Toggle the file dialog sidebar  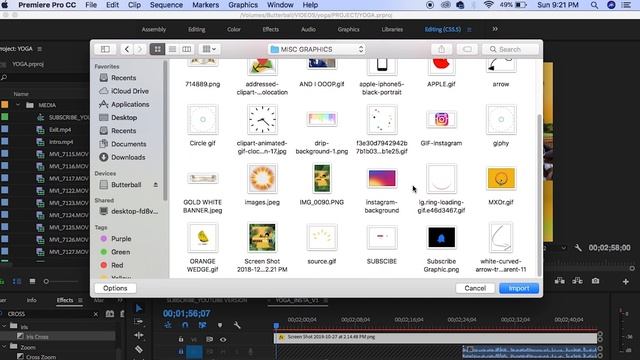tap(105, 49)
